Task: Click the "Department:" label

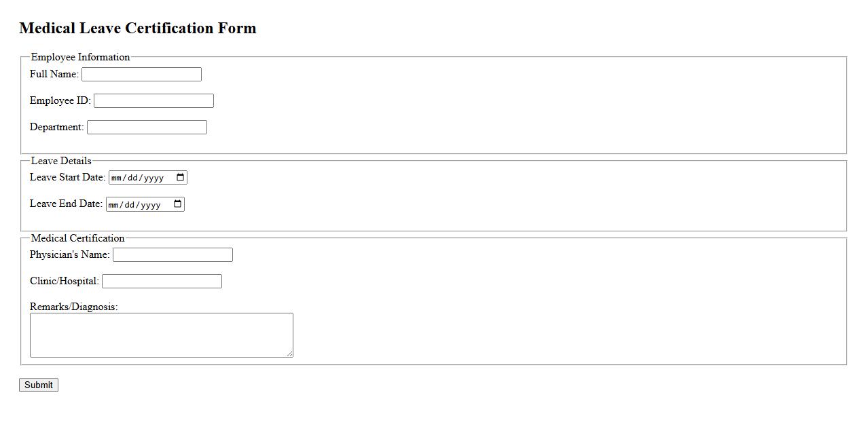Action: pos(57,127)
